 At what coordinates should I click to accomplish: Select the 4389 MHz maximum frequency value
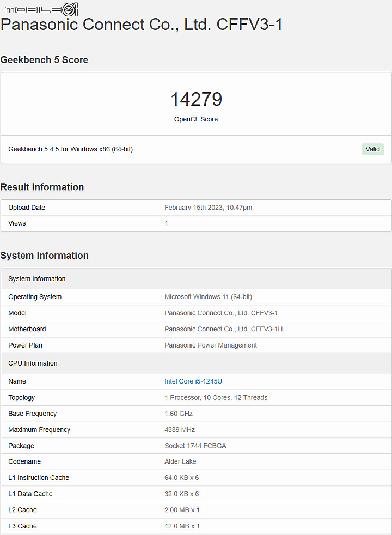[x=180, y=429]
